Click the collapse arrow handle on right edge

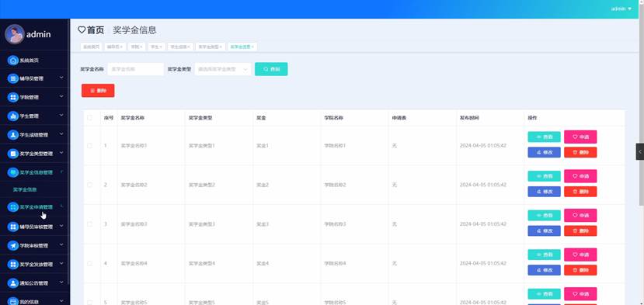(640, 151)
